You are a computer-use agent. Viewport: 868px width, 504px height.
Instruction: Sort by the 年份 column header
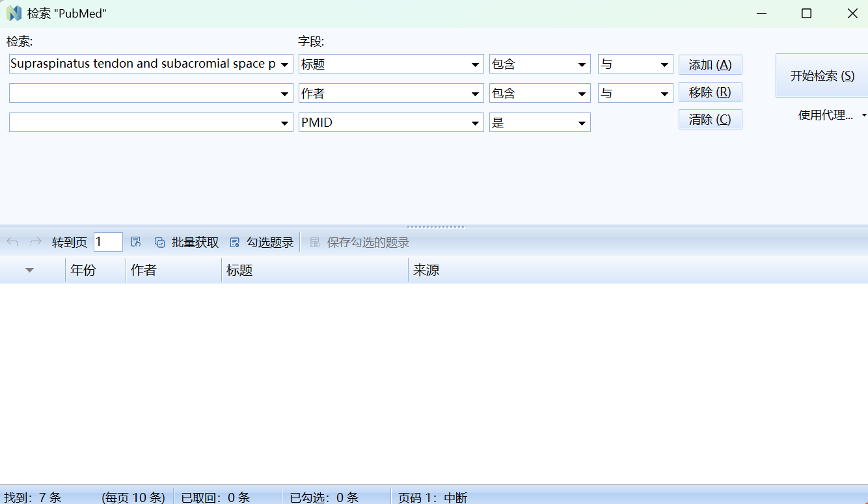point(96,270)
